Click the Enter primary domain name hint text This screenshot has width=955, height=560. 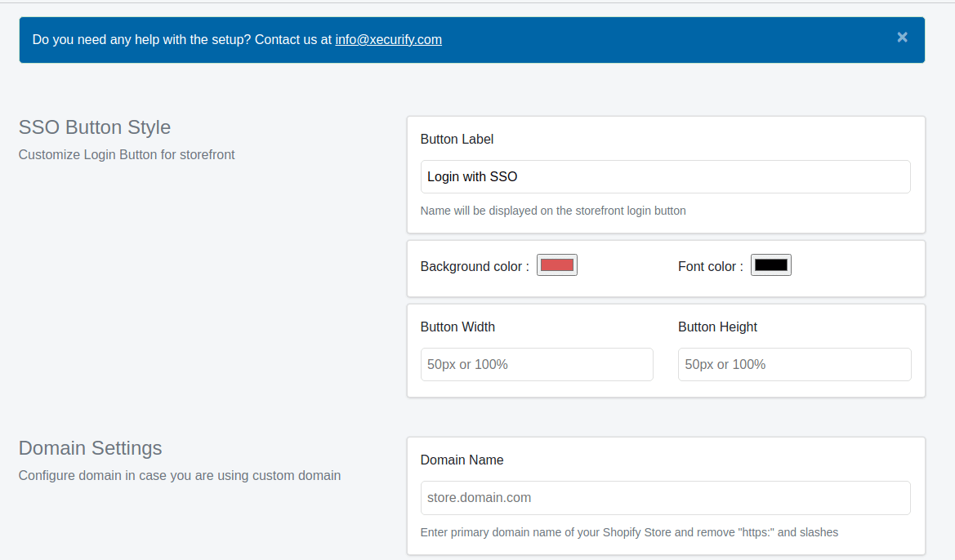[x=629, y=532]
